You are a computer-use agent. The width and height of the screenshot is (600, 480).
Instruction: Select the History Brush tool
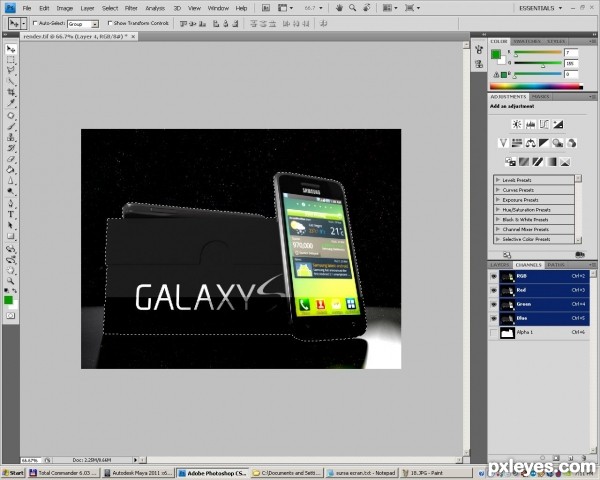point(11,148)
